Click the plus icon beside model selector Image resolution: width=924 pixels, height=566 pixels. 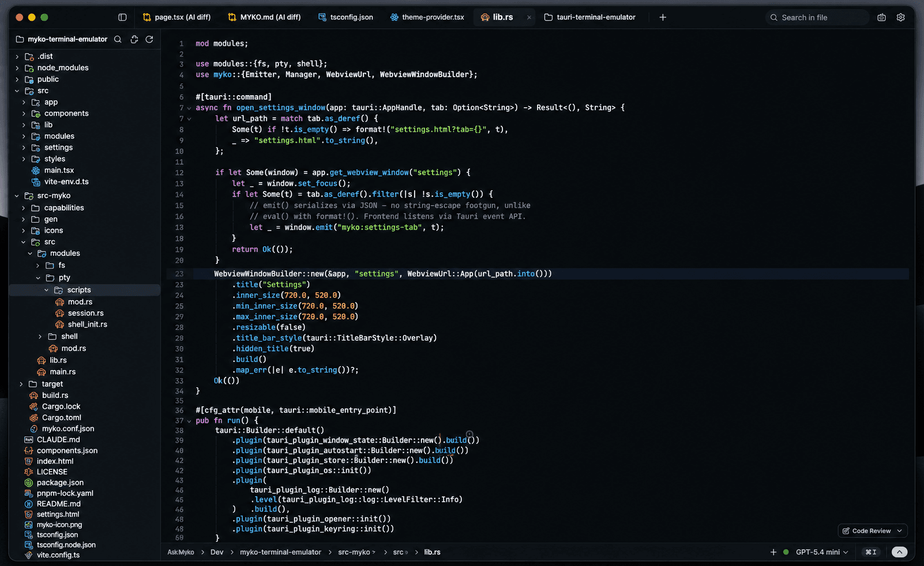773,552
